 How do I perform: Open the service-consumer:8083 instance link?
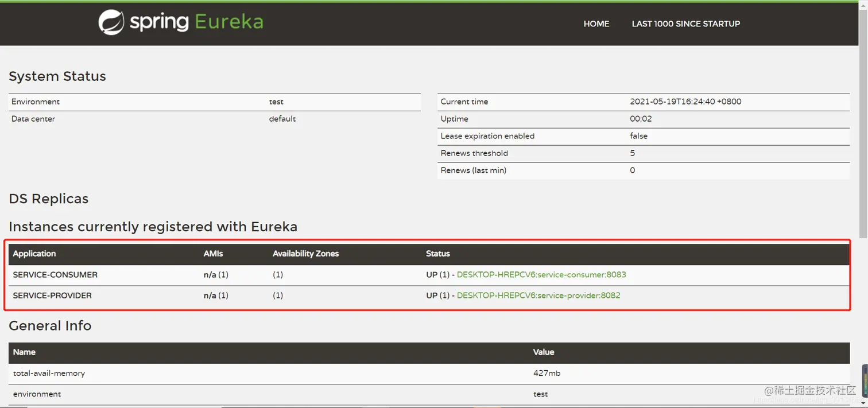[541, 275]
